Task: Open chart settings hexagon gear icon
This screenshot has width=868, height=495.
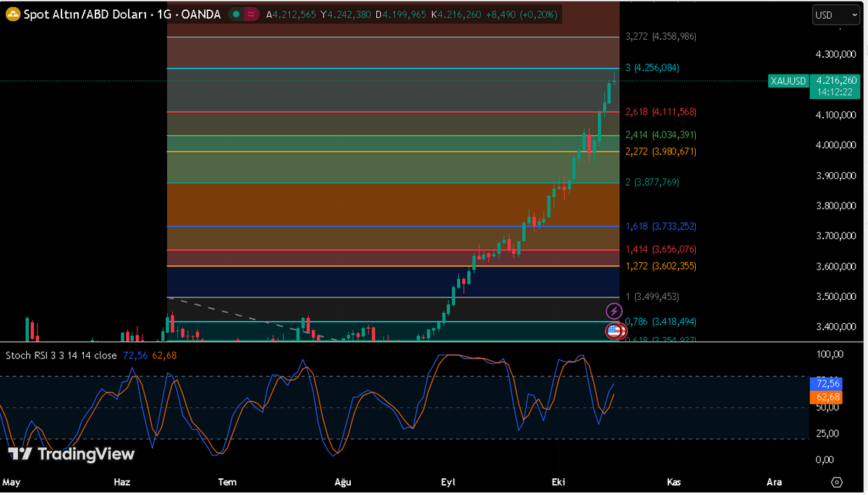Action: [x=837, y=482]
